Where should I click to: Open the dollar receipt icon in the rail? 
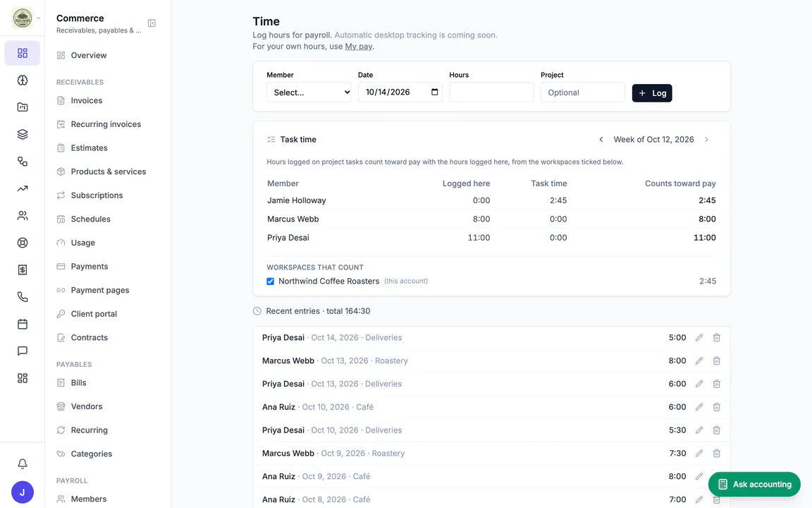pyautogui.click(x=23, y=270)
